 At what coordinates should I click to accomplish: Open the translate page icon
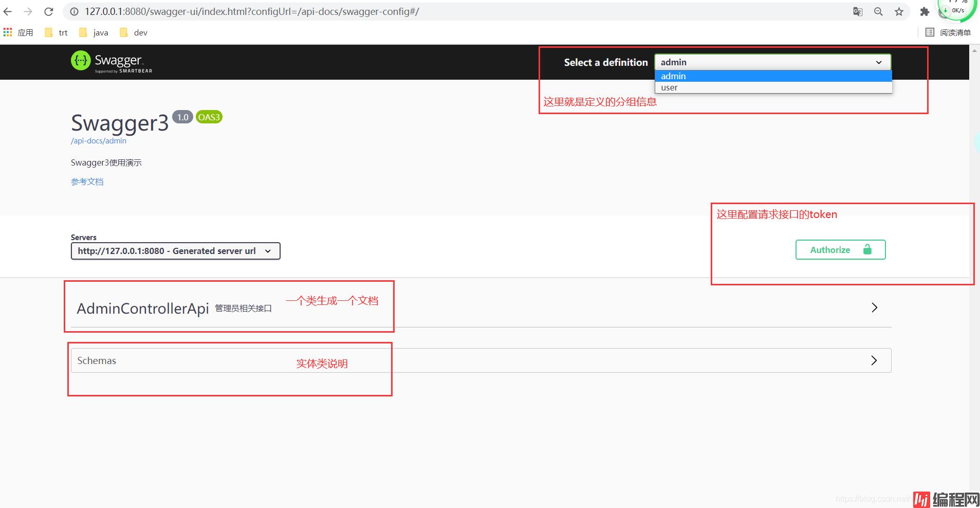(858, 11)
